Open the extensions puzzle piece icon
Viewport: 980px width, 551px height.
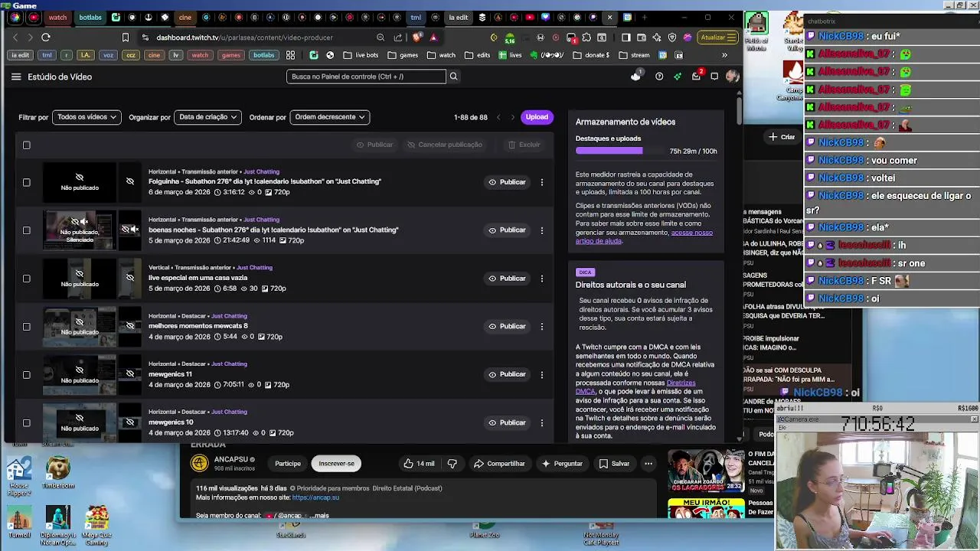tap(586, 37)
